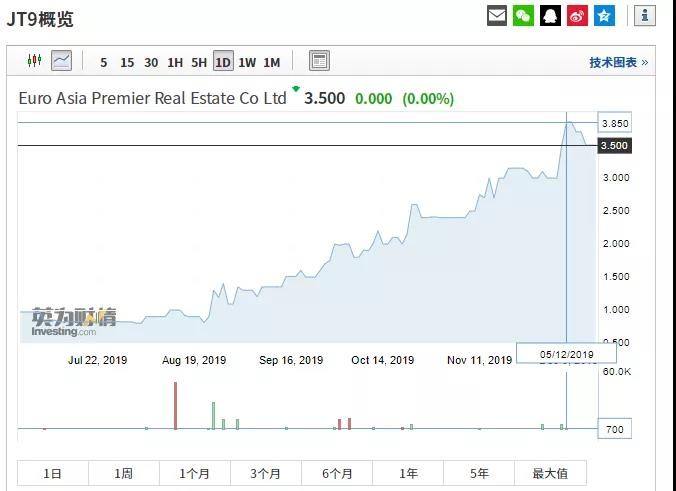Click the tallest red volume bar
This screenshot has height=491, width=676.
(175, 406)
